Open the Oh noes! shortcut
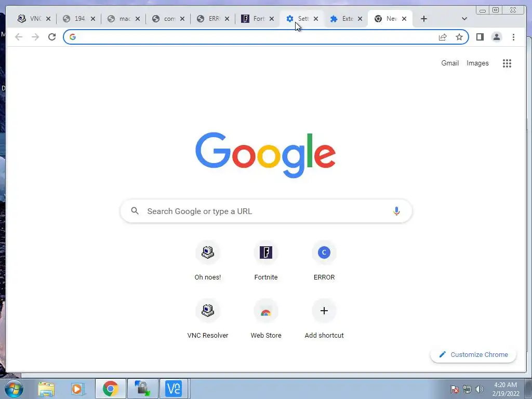 coord(208,261)
